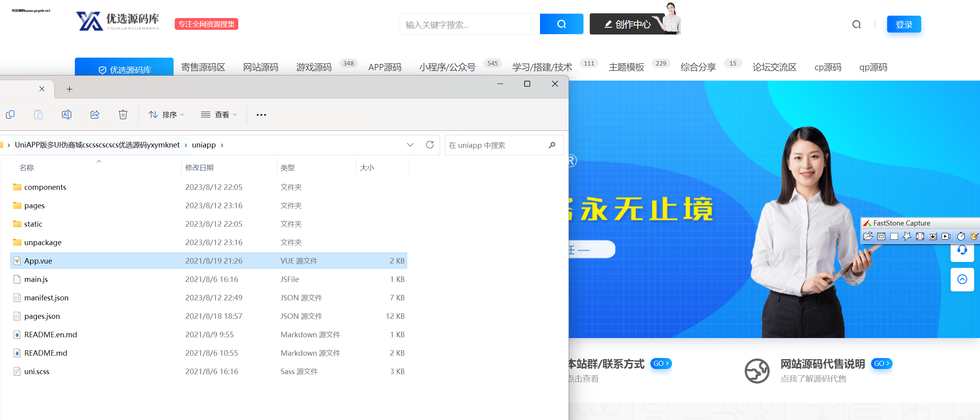
Task: Capture scrolling window with FastStone
Action: point(933,236)
